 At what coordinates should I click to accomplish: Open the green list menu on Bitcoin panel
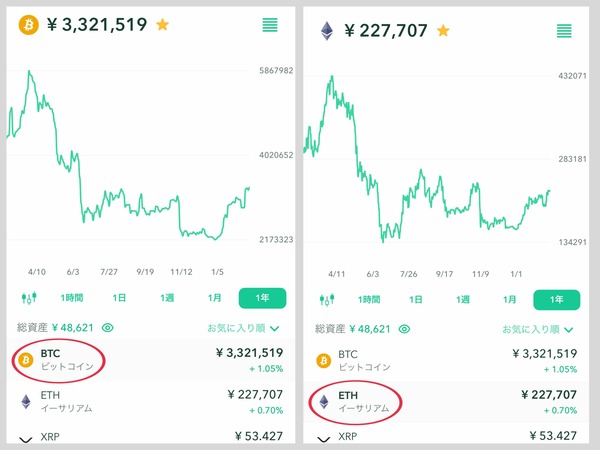(270, 25)
